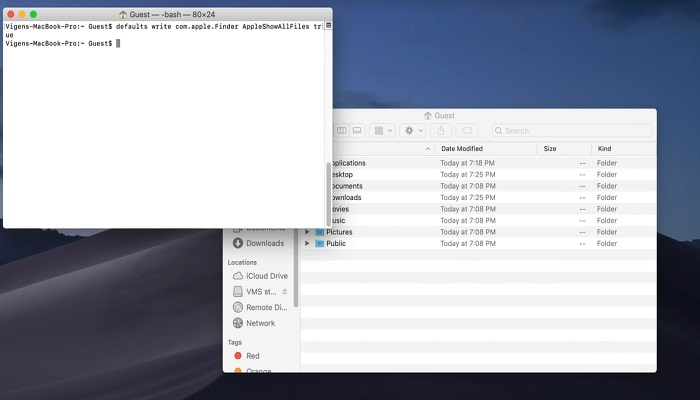700x400 pixels.
Task: Click the Network globe icon
Action: pos(238,323)
